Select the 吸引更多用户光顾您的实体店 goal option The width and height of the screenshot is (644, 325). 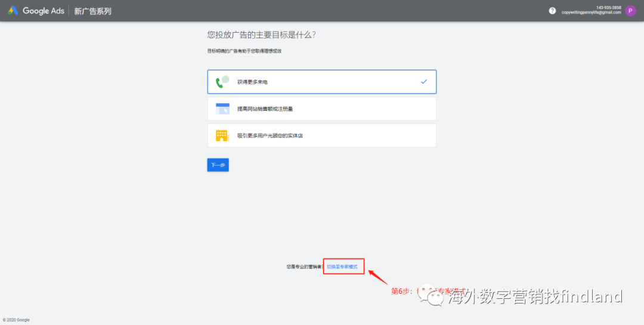tap(321, 135)
